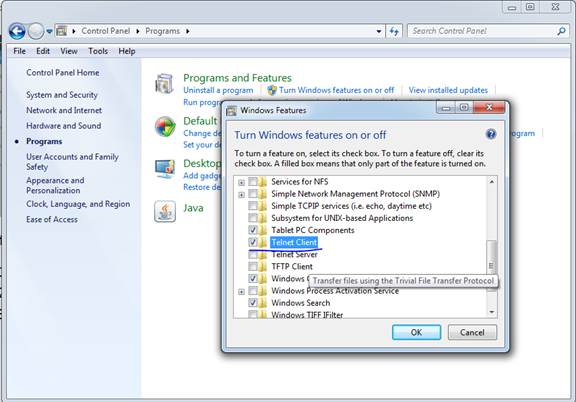The height and width of the screenshot is (402, 576).
Task: Click the features list scroll up arrow
Action: click(492, 182)
